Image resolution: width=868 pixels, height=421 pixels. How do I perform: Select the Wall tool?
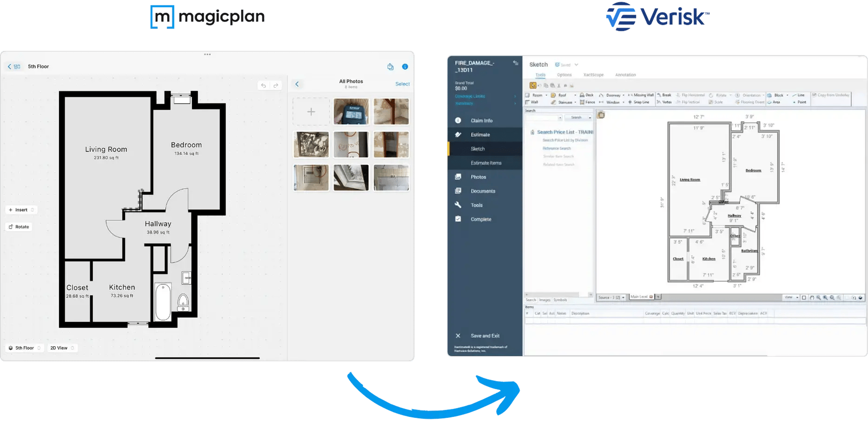[x=532, y=102]
